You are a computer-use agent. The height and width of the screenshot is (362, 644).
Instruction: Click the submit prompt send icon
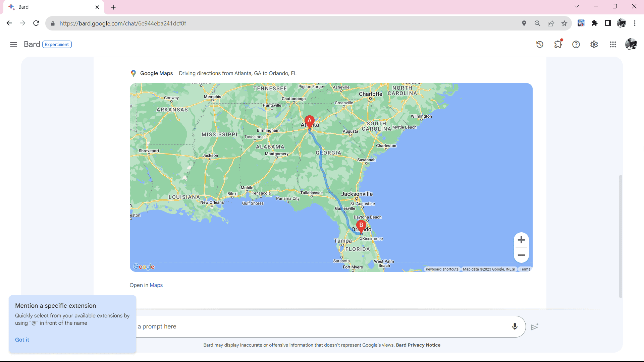click(x=535, y=327)
